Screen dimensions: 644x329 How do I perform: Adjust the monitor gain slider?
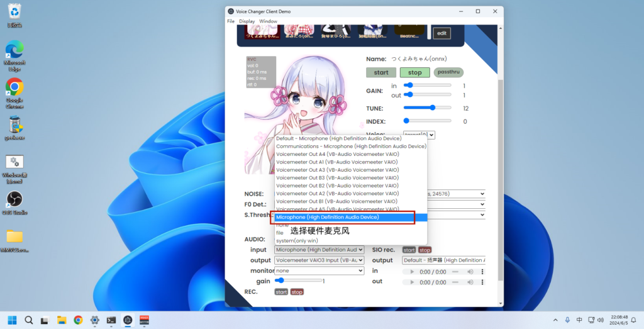coord(299,280)
